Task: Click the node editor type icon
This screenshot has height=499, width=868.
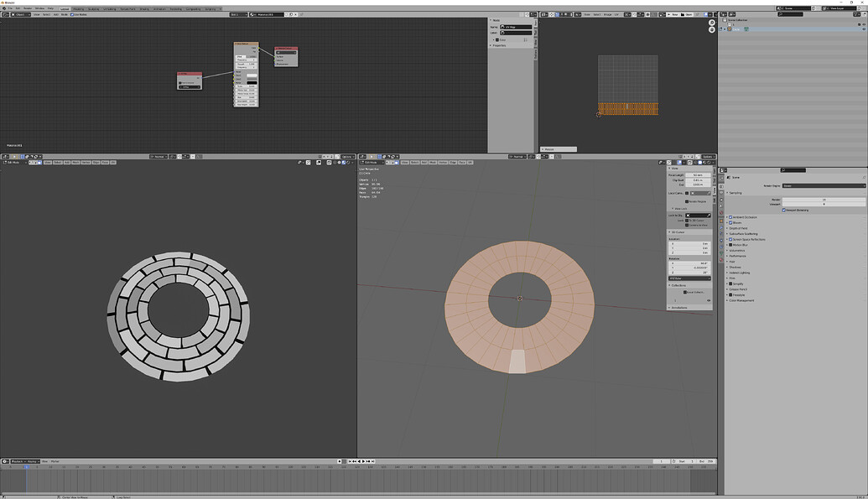Action: click(5, 14)
